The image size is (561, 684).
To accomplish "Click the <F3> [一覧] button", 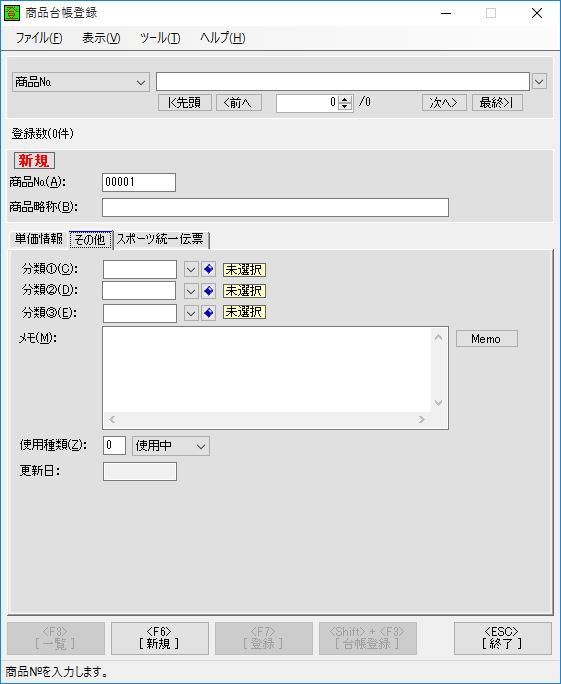I will pyautogui.click(x=56, y=638).
